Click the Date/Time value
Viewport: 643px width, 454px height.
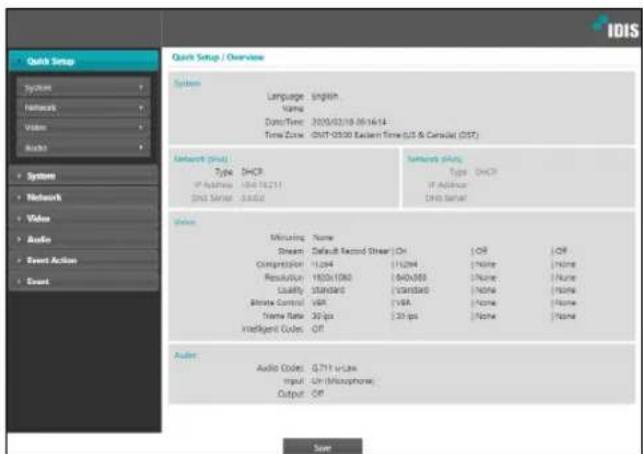pyautogui.click(x=349, y=122)
